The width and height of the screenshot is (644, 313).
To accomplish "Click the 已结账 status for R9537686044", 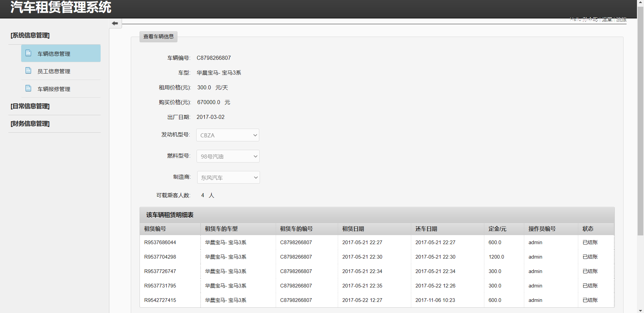I will 590,242.
